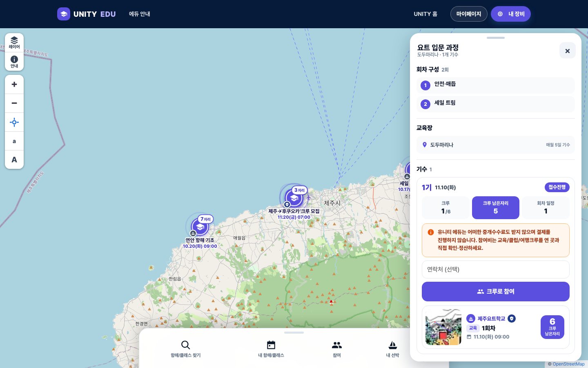588x368 pixels.
Task: Open 내 항해/클래스 calendar tab
Action: point(271,349)
